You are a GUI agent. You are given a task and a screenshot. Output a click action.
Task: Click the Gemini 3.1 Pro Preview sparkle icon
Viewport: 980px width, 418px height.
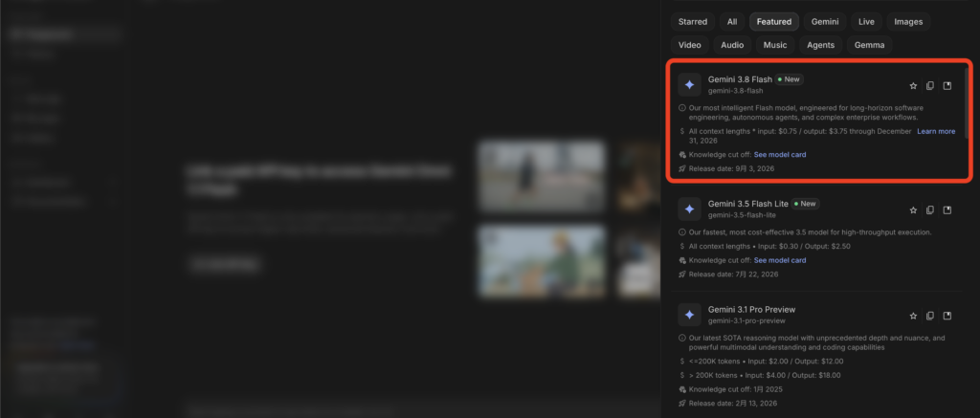pyautogui.click(x=689, y=315)
